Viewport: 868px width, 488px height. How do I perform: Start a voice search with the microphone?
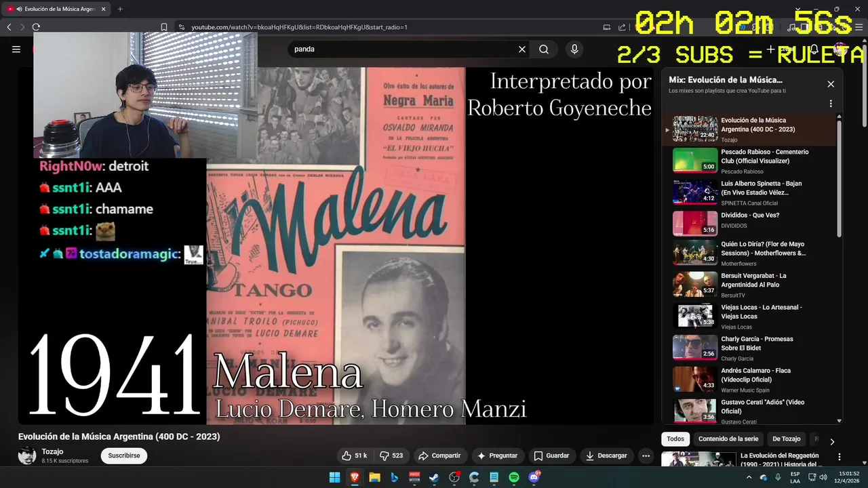pos(574,49)
